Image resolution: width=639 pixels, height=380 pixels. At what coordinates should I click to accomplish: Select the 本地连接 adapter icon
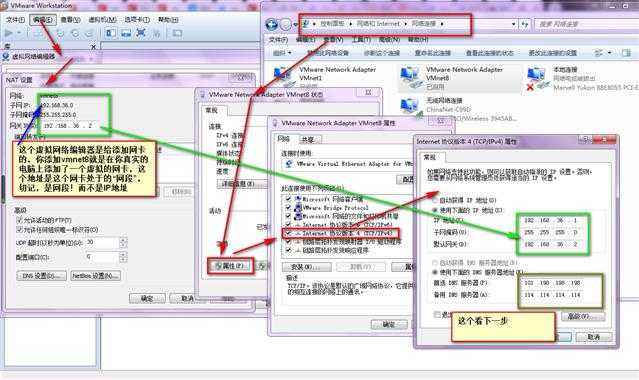537,78
